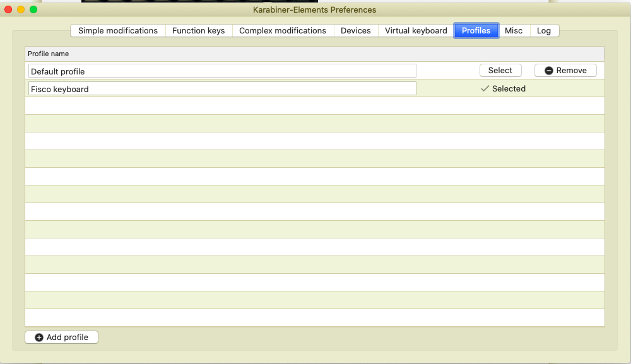Go to the Devices tab
This screenshot has width=631, height=364.
pos(356,30)
